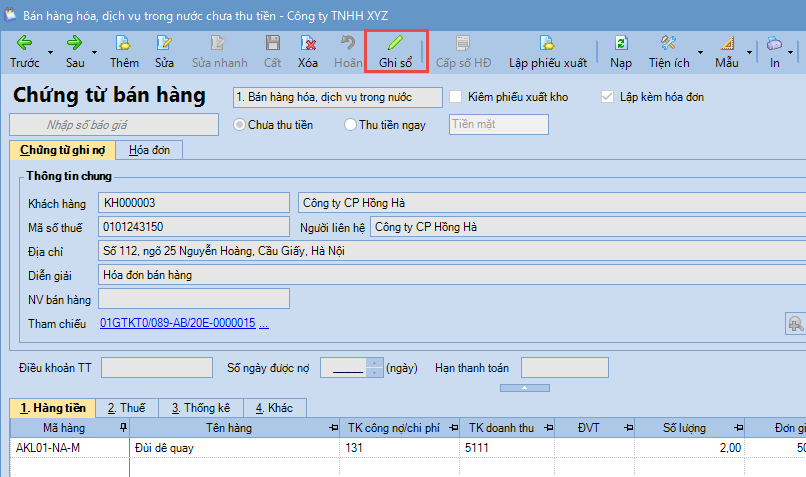Viewport: 806px width, 477px height.
Task: Click the Ghi sổ pencil icon
Action: click(x=395, y=43)
